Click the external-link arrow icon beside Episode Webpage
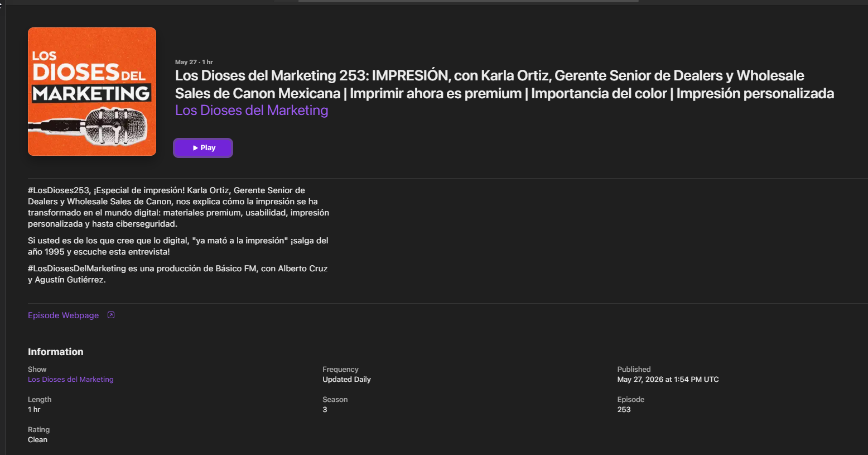 (111, 315)
